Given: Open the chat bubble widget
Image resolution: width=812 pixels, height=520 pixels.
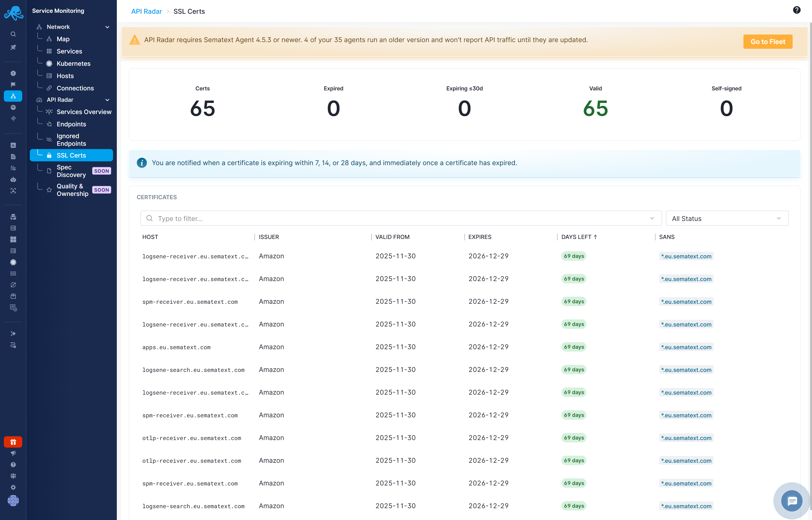Looking at the screenshot, I should (x=792, y=501).
